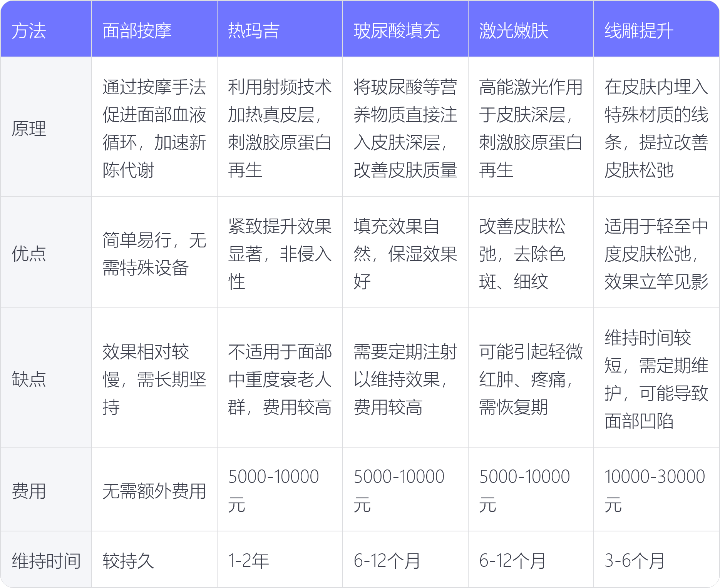Image resolution: width=720 pixels, height=588 pixels.
Task: Click the 费用 row label
Action: click(46, 489)
